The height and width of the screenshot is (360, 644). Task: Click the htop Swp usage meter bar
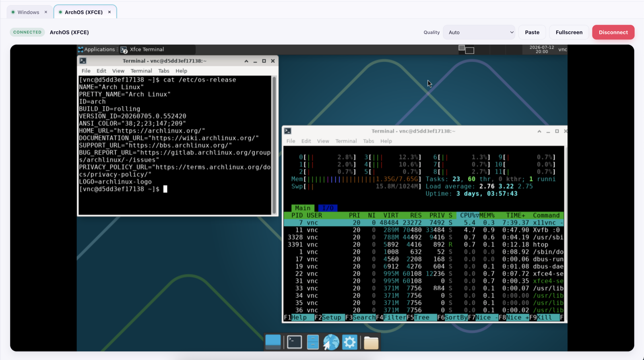(x=356, y=186)
